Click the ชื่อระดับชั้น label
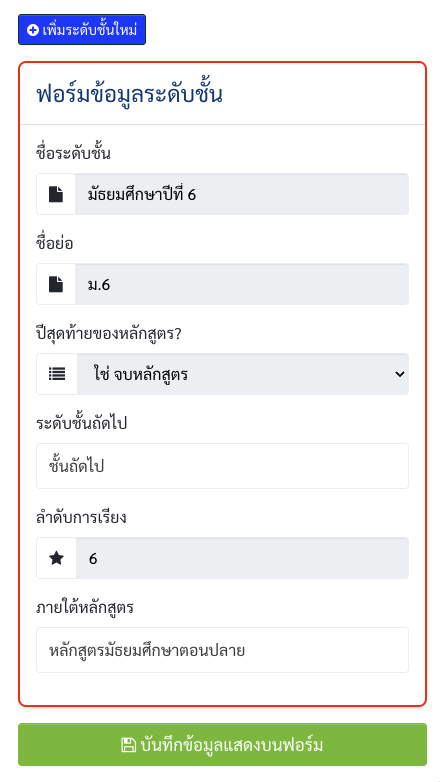 (x=73, y=153)
